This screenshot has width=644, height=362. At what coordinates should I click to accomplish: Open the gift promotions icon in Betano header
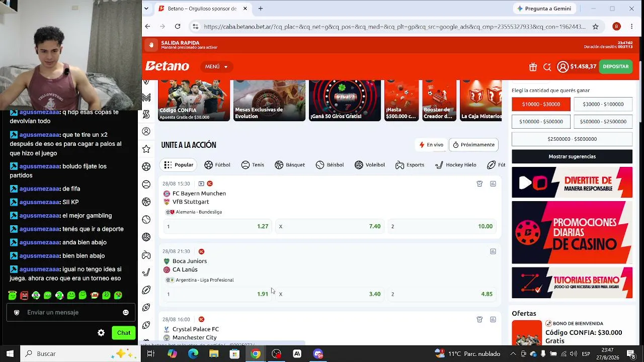tap(533, 66)
